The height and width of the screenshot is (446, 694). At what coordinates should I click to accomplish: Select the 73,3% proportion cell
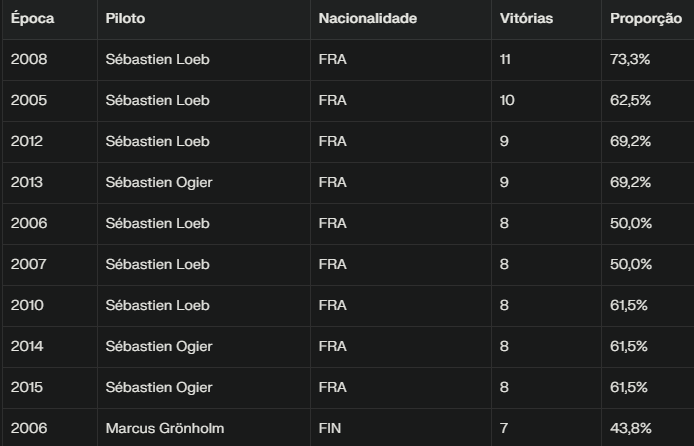(631, 59)
